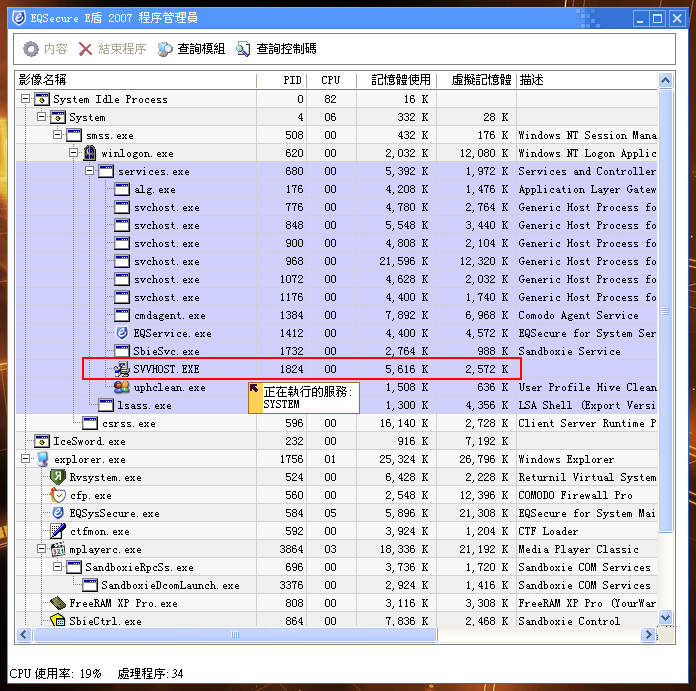Click the ctfmon.exe pen icon

(x=58, y=531)
